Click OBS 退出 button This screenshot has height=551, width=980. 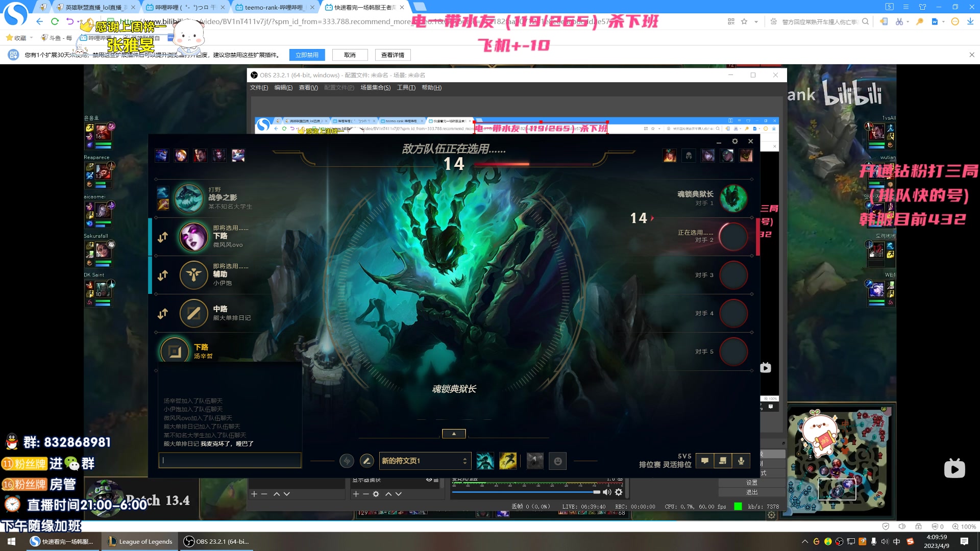[x=752, y=492]
